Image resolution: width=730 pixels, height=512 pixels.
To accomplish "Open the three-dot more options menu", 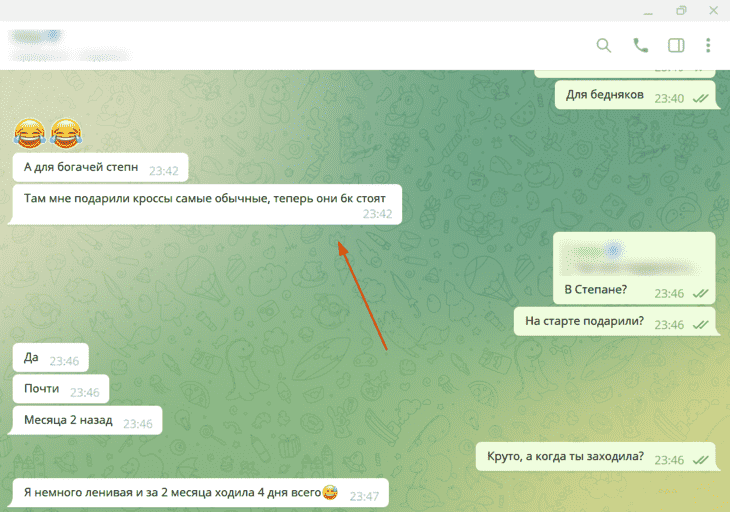I will click(708, 46).
